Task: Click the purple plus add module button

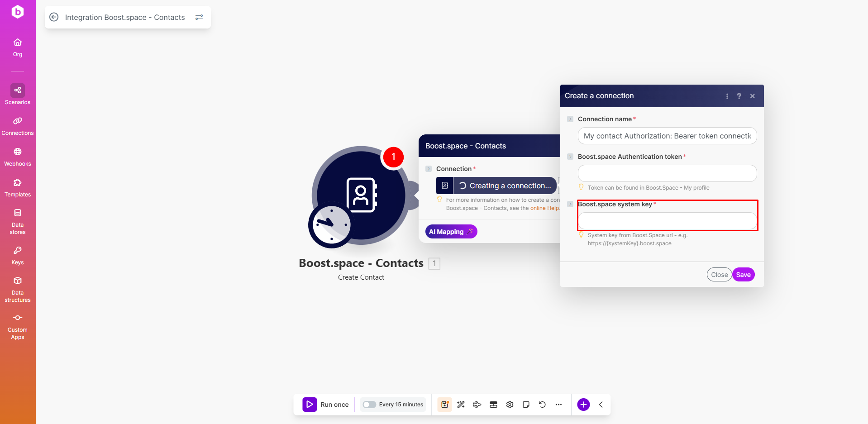Action: point(583,405)
